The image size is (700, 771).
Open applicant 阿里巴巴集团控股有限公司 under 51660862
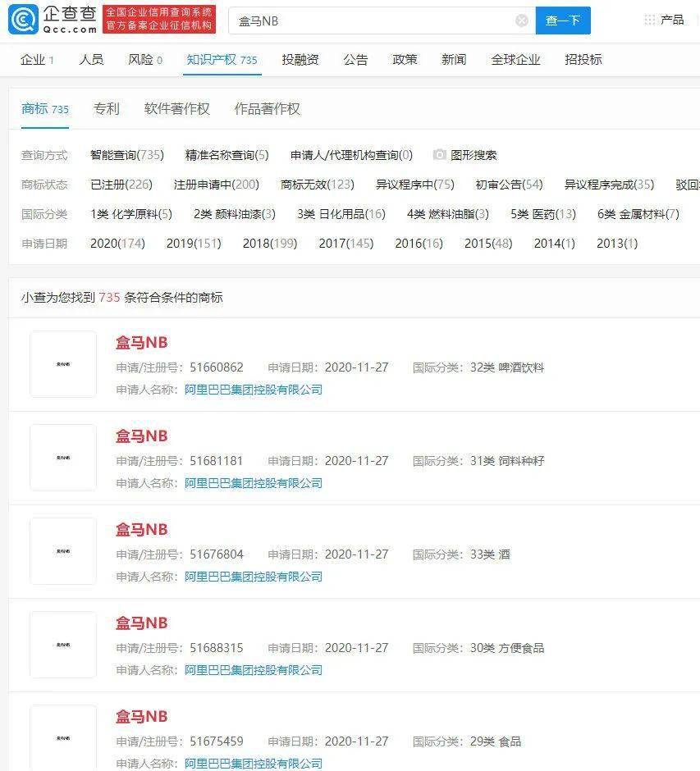254,390
